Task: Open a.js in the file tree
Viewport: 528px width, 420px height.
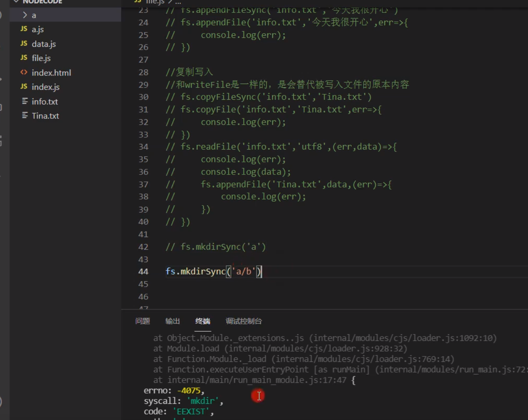Action: [x=38, y=29]
